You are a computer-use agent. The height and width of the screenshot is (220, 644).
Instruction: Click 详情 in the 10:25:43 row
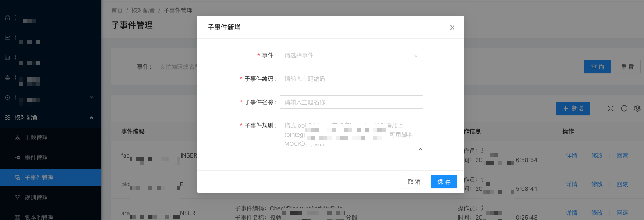(x=572, y=213)
